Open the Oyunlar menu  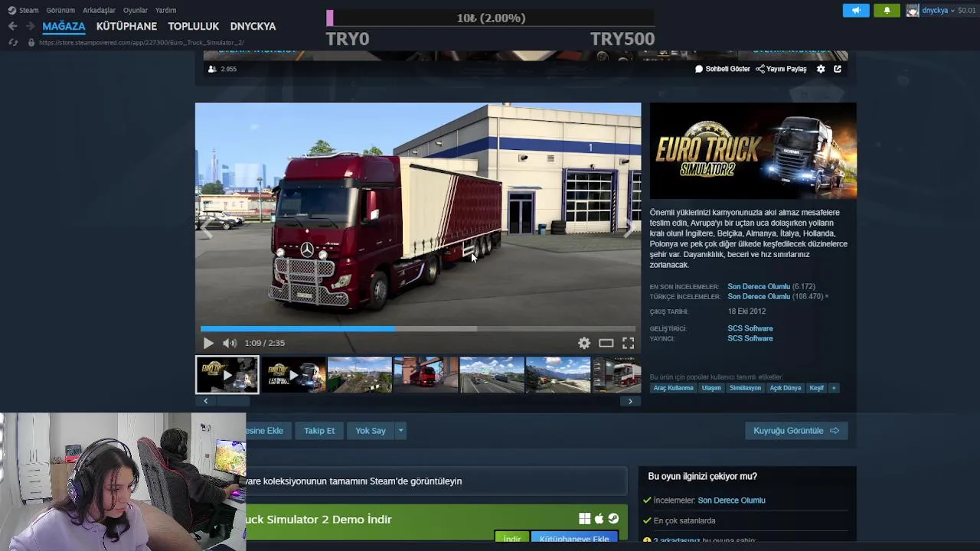[136, 10]
